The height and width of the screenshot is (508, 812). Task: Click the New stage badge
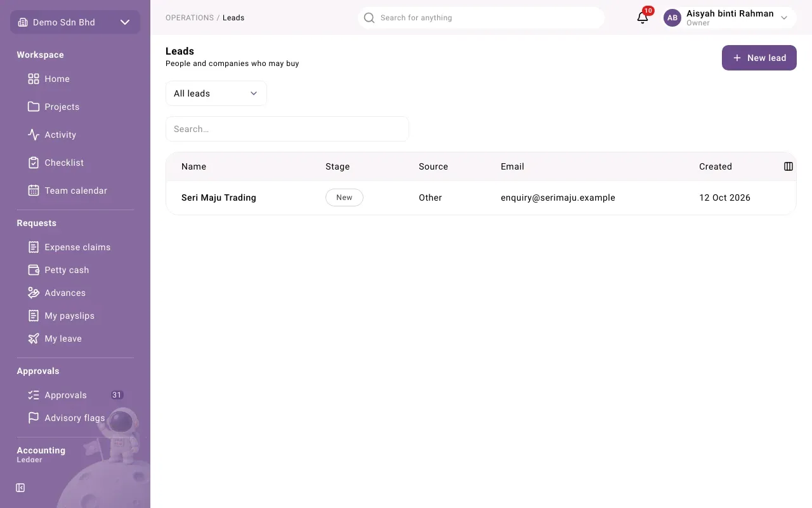344,197
